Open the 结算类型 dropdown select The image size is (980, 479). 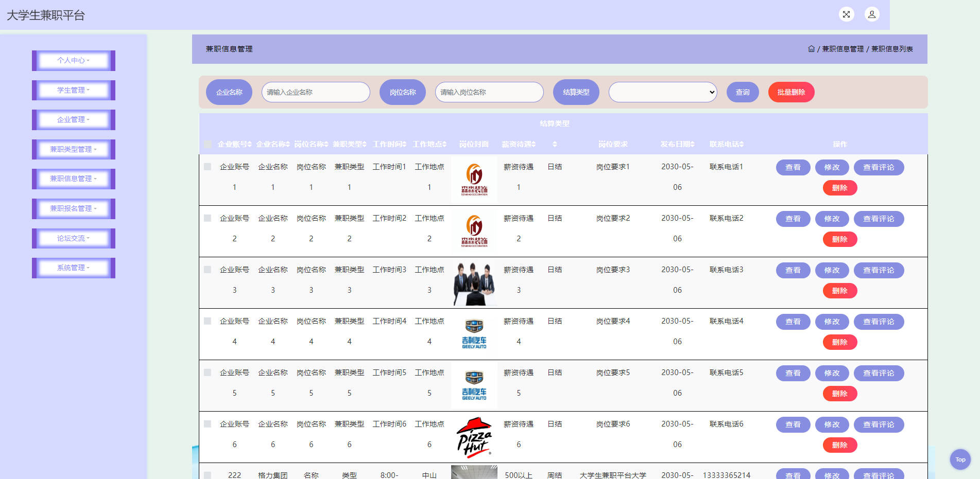click(x=663, y=92)
